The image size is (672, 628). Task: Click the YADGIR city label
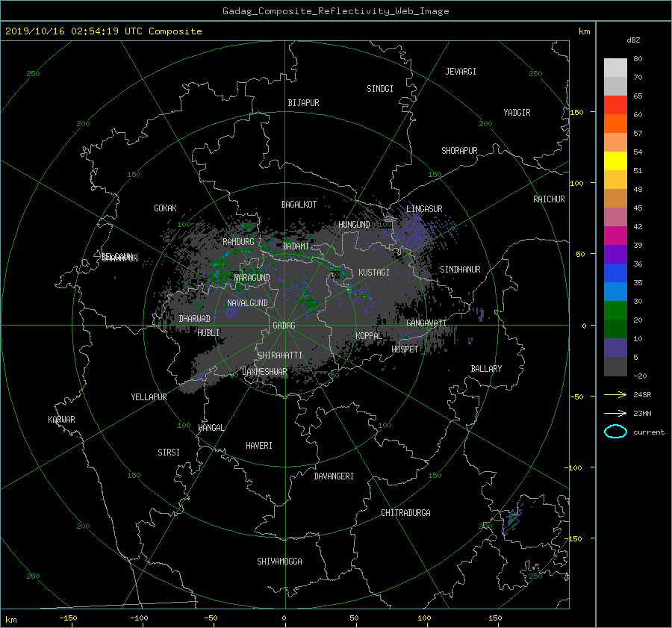point(517,113)
